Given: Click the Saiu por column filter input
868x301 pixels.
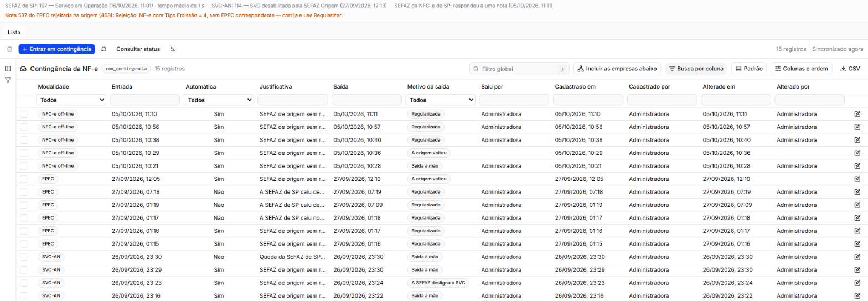Looking at the screenshot, I should 514,100.
